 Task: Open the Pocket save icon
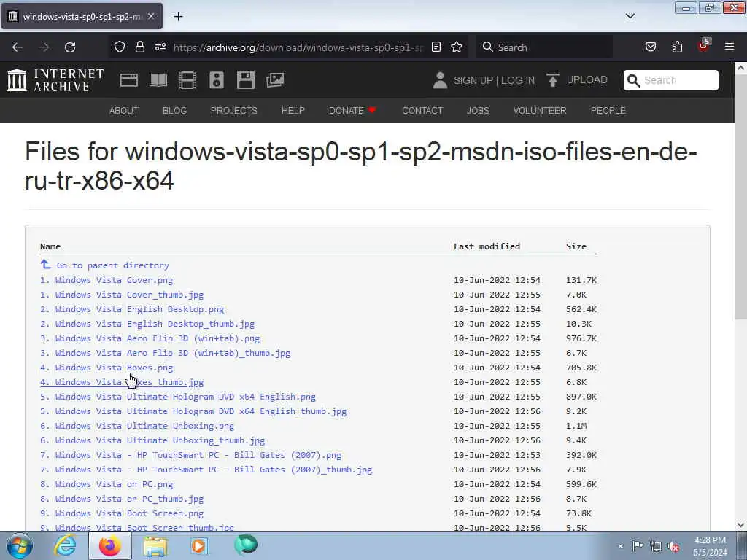[650, 47]
